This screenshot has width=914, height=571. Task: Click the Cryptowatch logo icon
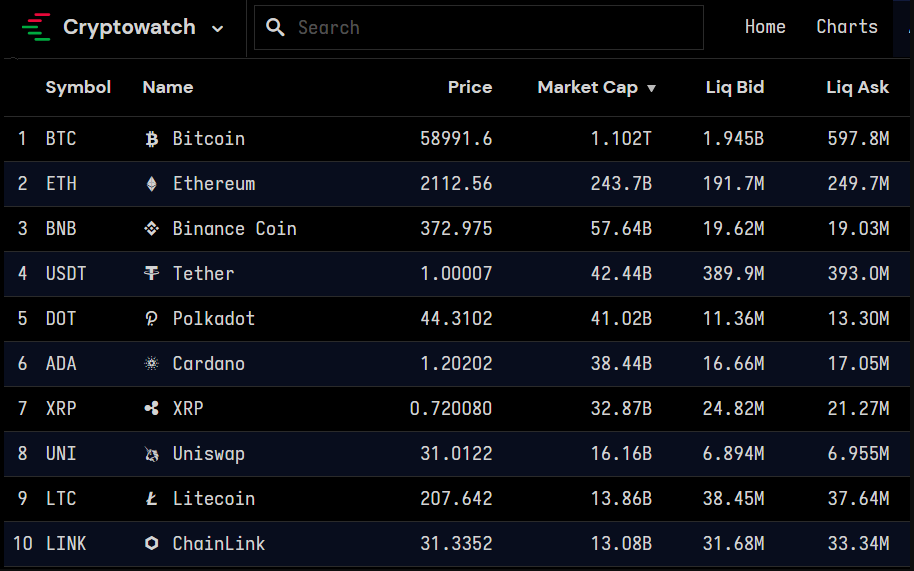coord(36,27)
